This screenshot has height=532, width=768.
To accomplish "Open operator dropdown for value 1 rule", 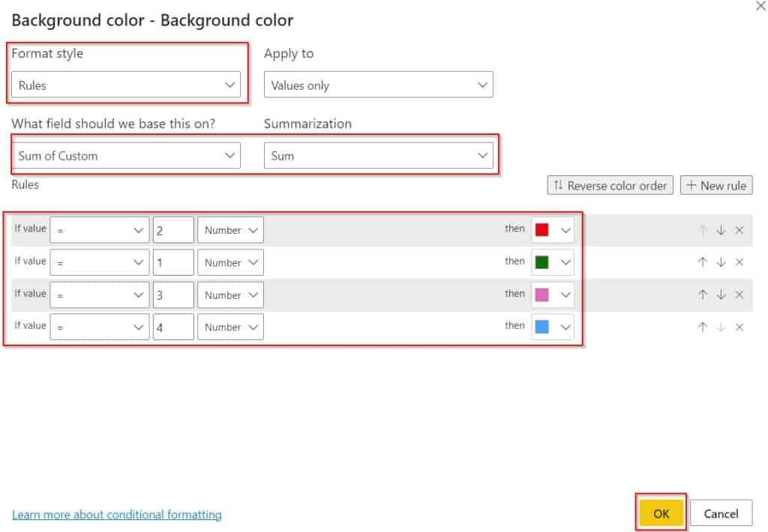I will pos(100,262).
